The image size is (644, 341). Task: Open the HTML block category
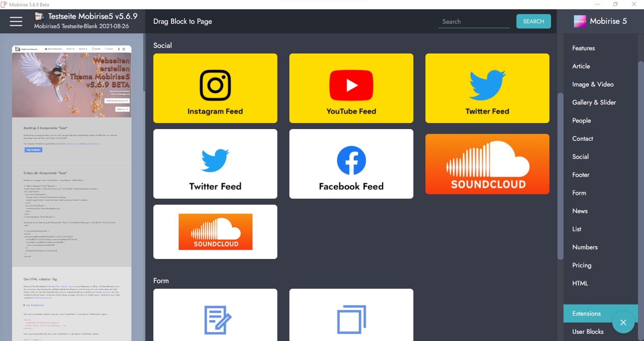(x=580, y=283)
